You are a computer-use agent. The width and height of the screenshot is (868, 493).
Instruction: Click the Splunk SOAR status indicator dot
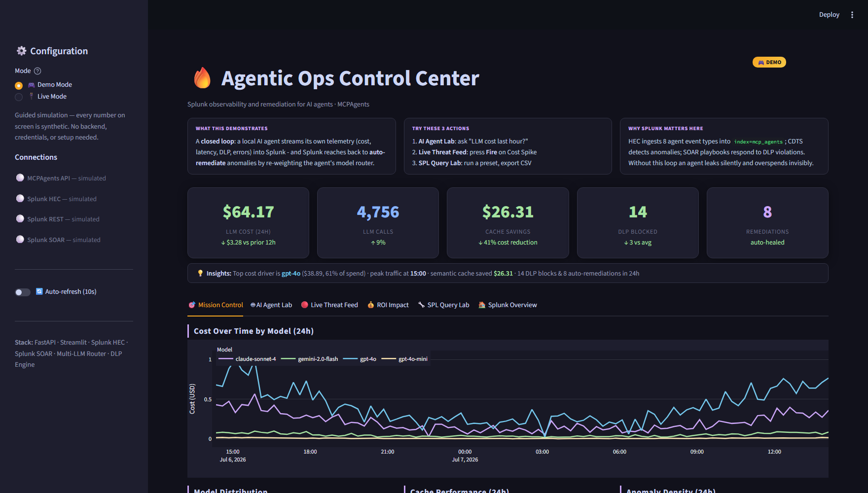pos(20,239)
